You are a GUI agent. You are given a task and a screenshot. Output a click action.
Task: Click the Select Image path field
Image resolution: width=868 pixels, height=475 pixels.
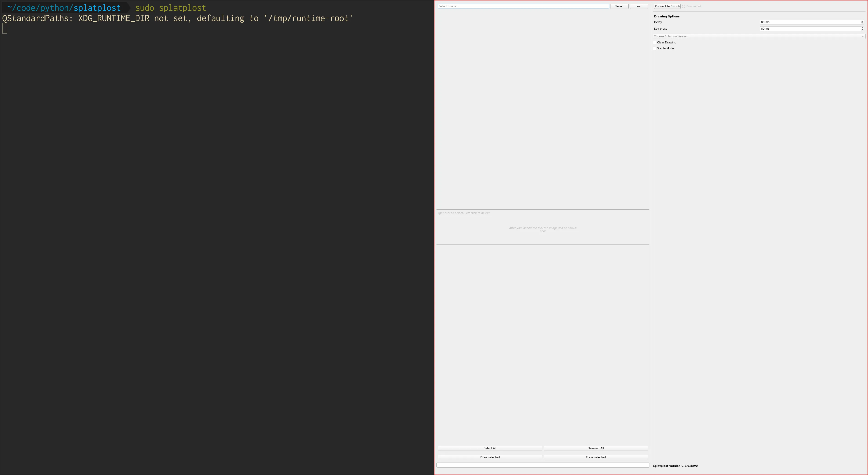pyautogui.click(x=523, y=6)
